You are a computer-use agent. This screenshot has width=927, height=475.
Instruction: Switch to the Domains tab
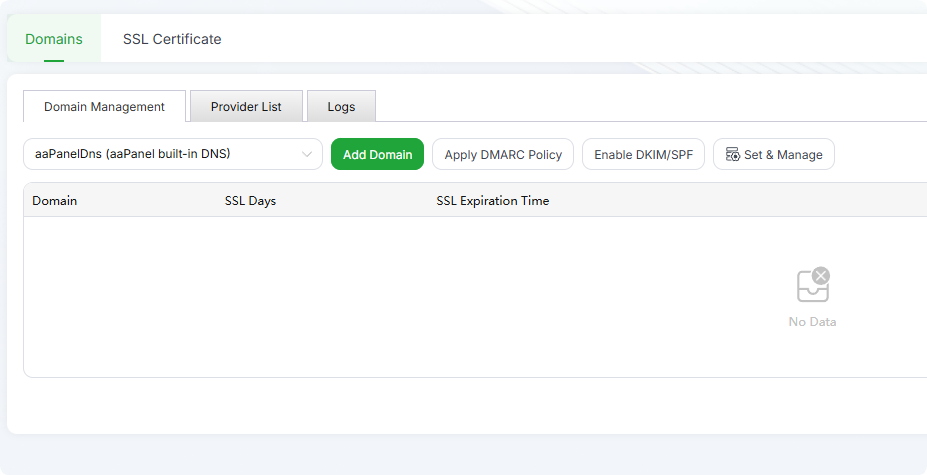click(54, 39)
